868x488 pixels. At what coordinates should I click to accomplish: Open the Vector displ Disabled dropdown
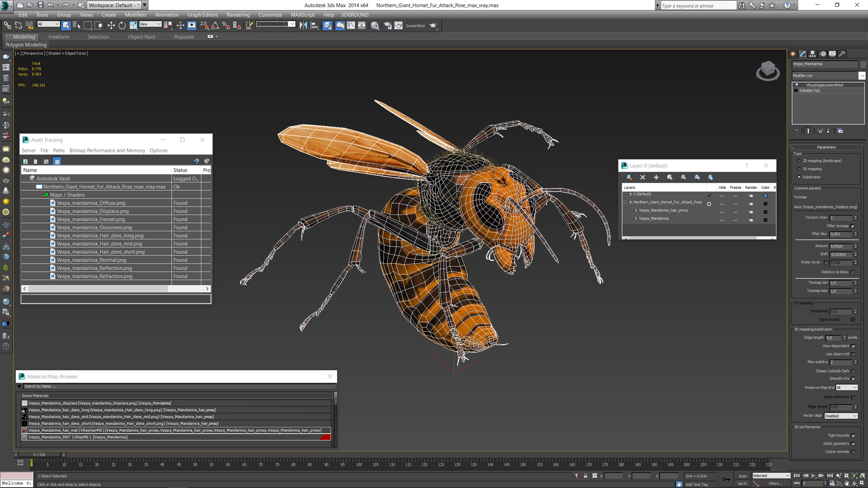pos(841,416)
